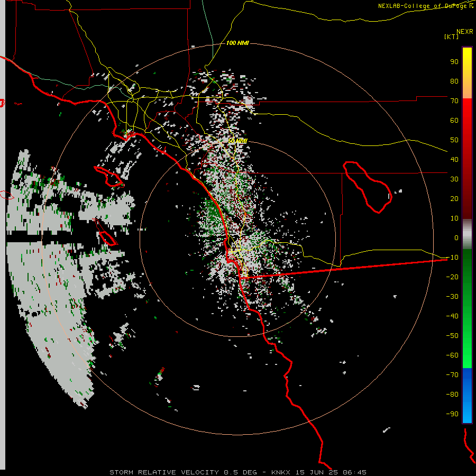476x476 pixels.
Task: Click the -10 value on velocity scale
Action: coord(452,258)
